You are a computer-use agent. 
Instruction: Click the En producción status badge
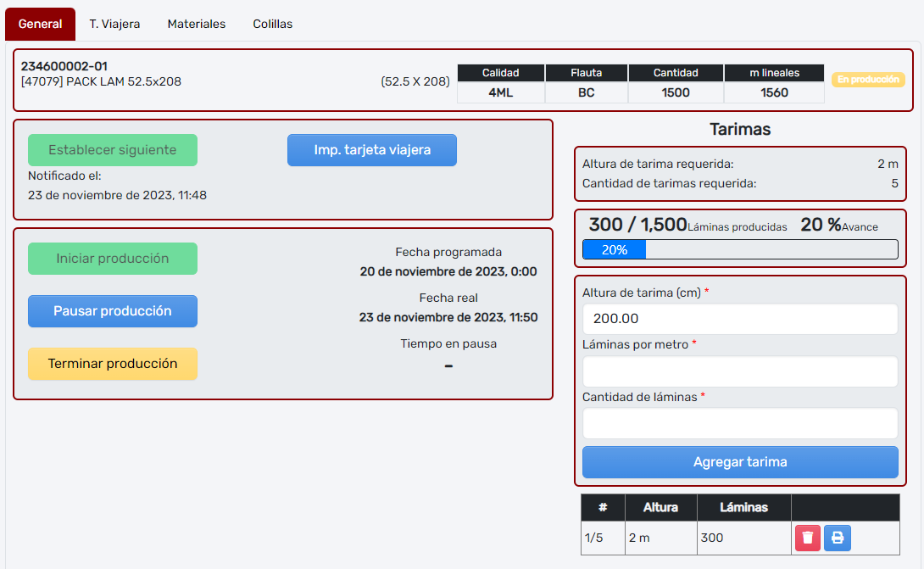(868, 80)
